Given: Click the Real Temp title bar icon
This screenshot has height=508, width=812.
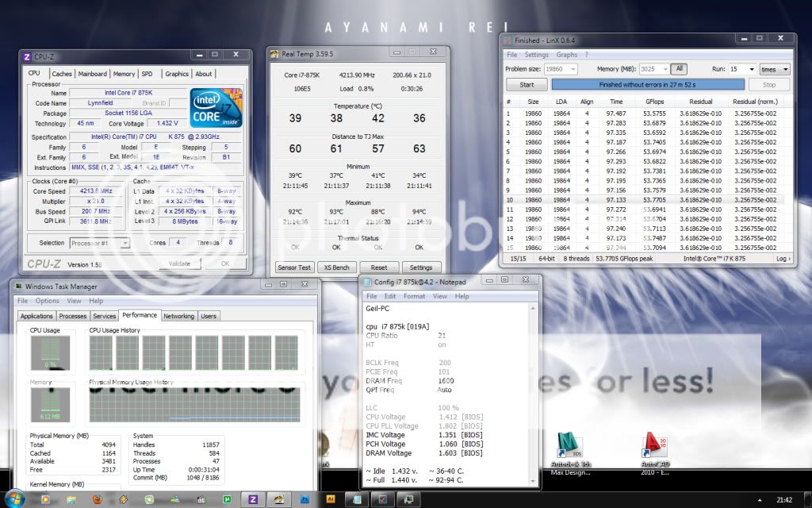Looking at the screenshot, I should coord(274,53).
